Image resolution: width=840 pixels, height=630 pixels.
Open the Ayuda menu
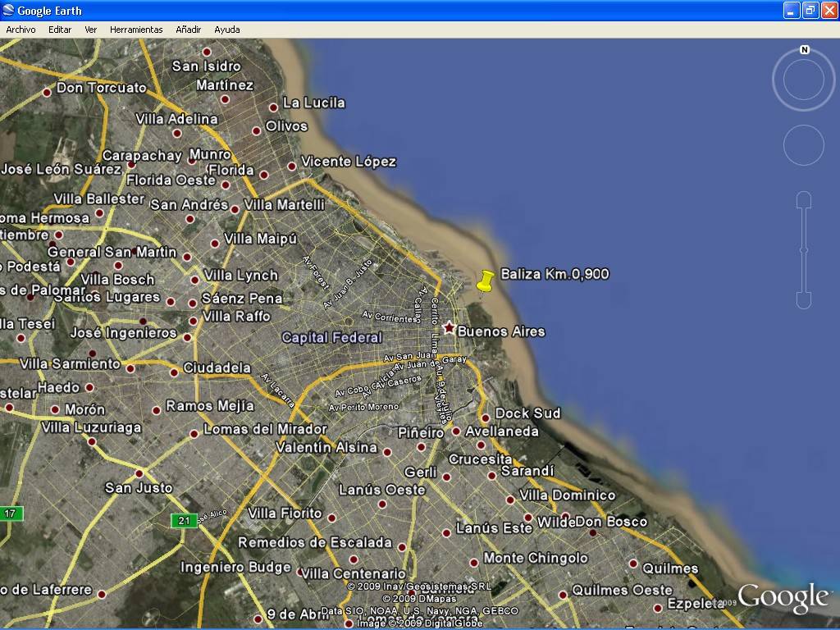[227, 30]
